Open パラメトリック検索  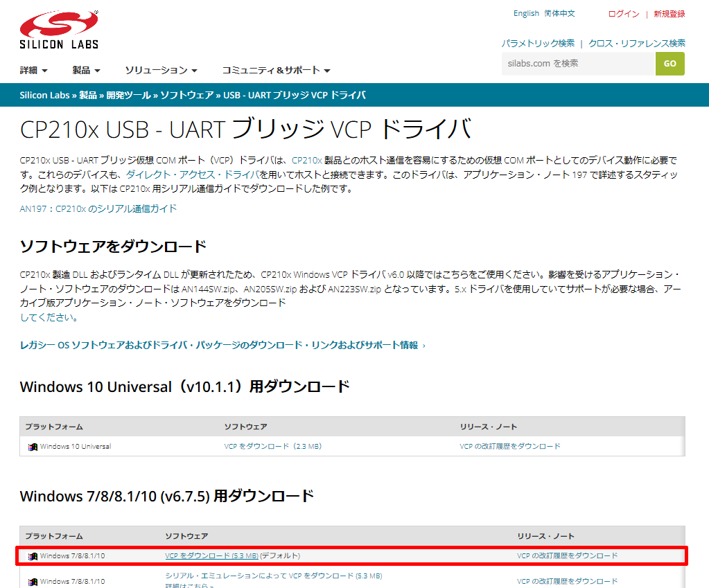point(538,44)
